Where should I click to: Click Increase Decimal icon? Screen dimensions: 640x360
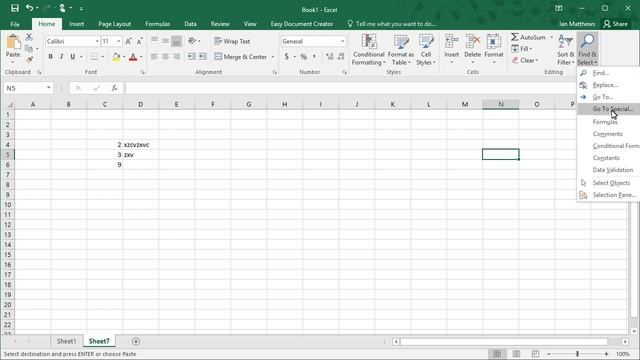(x=330, y=57)
